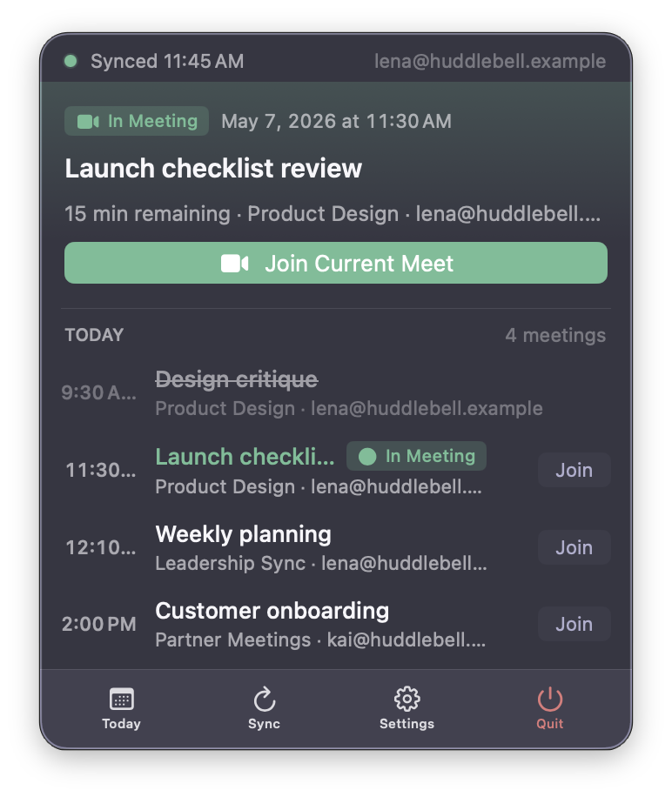The image size is (672, 797).
Task: Click the camera icon in the top In Meeting badge
Action: point(88,122)
